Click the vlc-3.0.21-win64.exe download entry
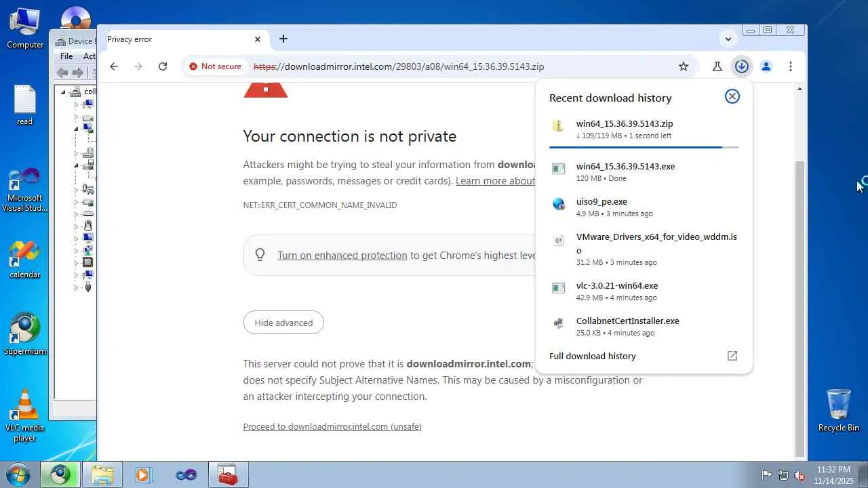Screen dimensions: 868x488 coord(644,291)
